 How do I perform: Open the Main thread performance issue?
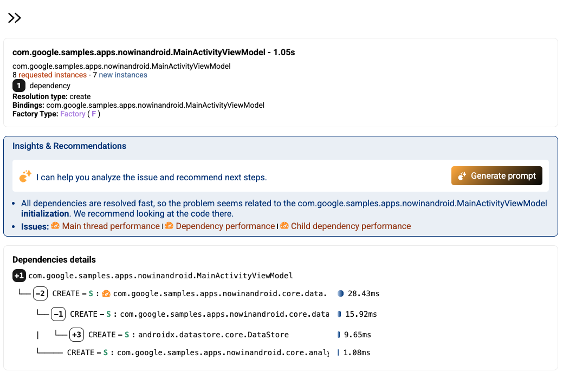(x=111, y=226)
